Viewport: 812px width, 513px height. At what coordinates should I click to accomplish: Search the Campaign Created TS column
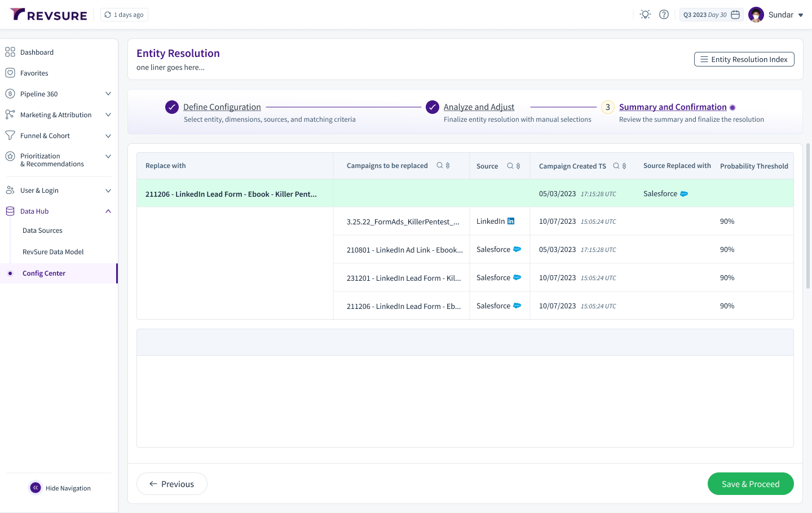(x=616, y=166)
